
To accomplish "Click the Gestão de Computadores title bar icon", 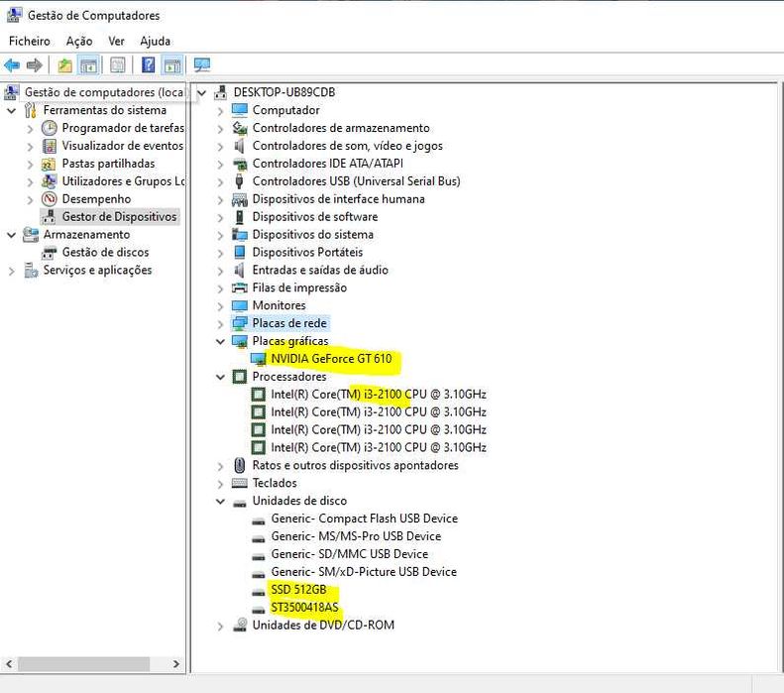I will click(14, 15).
